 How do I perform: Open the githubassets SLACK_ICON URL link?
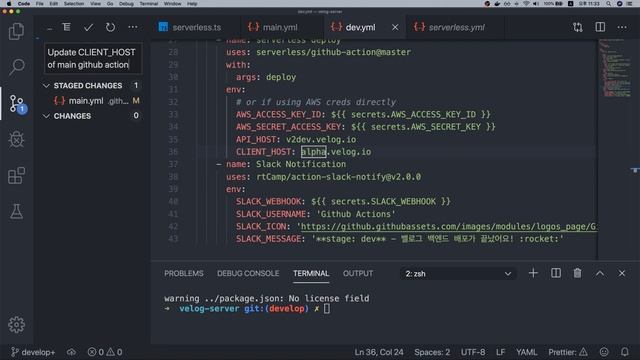(x=449, y=227)
